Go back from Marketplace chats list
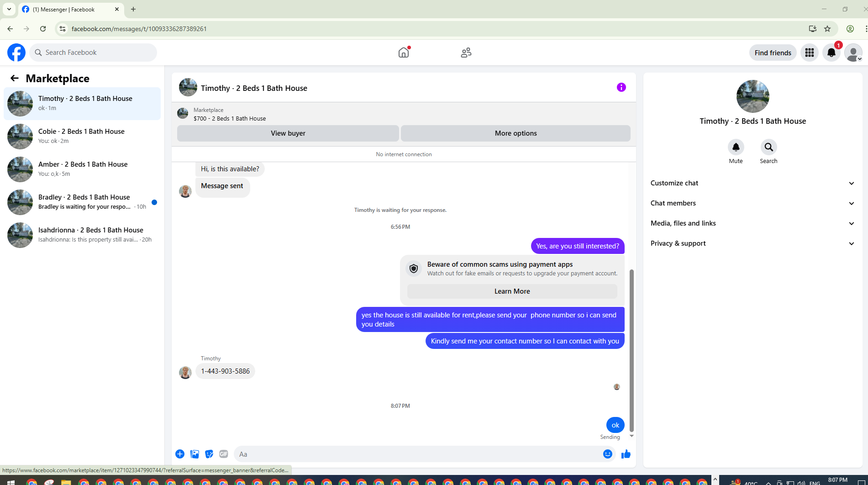The width and height of the screenshot is (868, 485). point(15,78)
